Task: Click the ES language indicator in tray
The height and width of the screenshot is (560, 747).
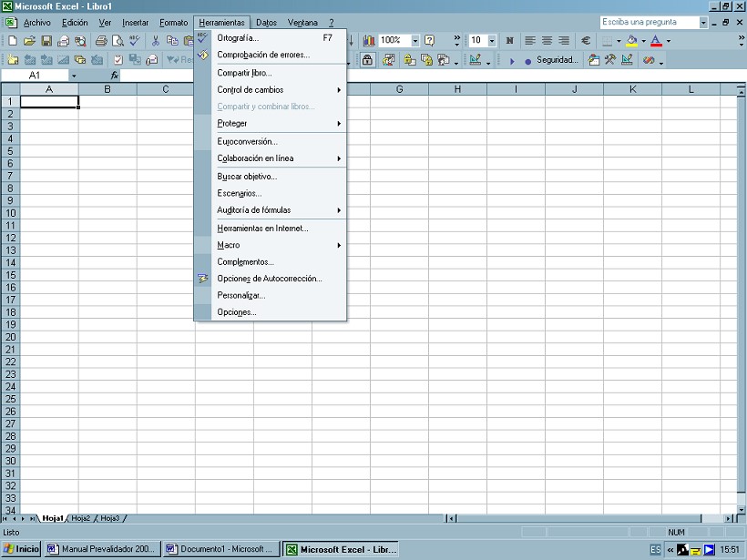Action: tap(656, 549)
